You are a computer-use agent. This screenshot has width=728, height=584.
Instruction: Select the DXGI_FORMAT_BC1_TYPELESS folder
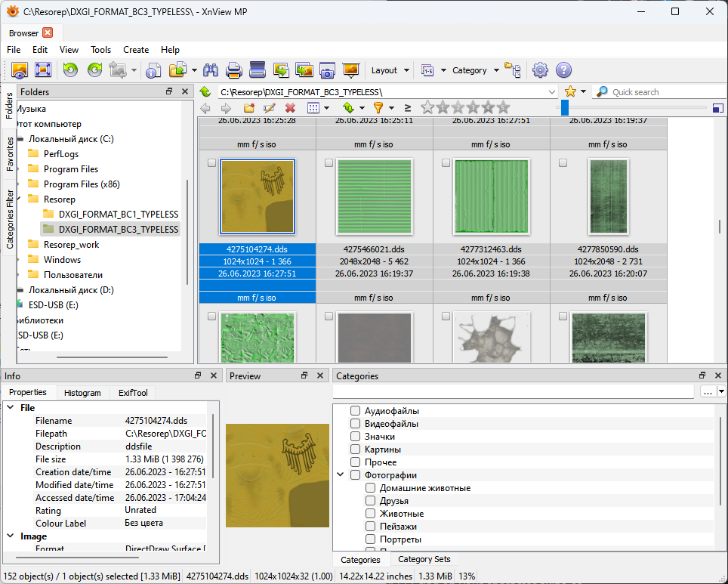tap(118, 214)
